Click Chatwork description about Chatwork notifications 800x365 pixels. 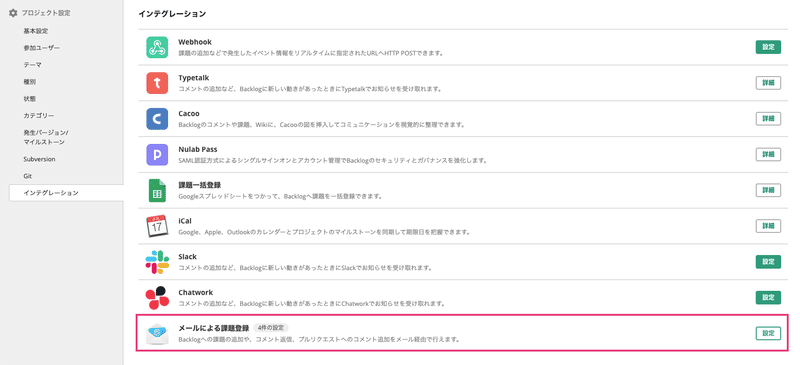click(x=312, y=303)
